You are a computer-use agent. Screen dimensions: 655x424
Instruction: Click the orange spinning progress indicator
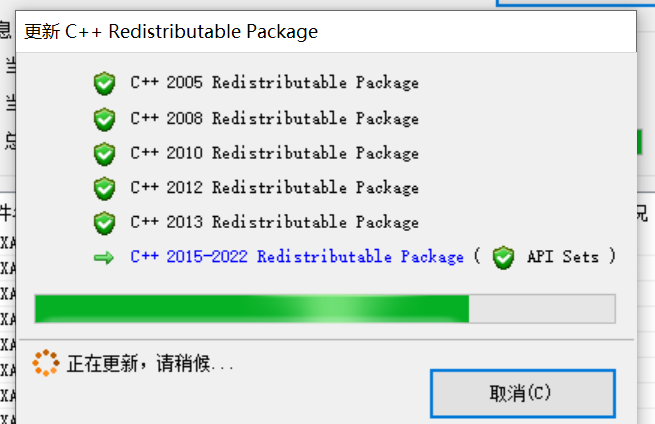pos(46,363)
